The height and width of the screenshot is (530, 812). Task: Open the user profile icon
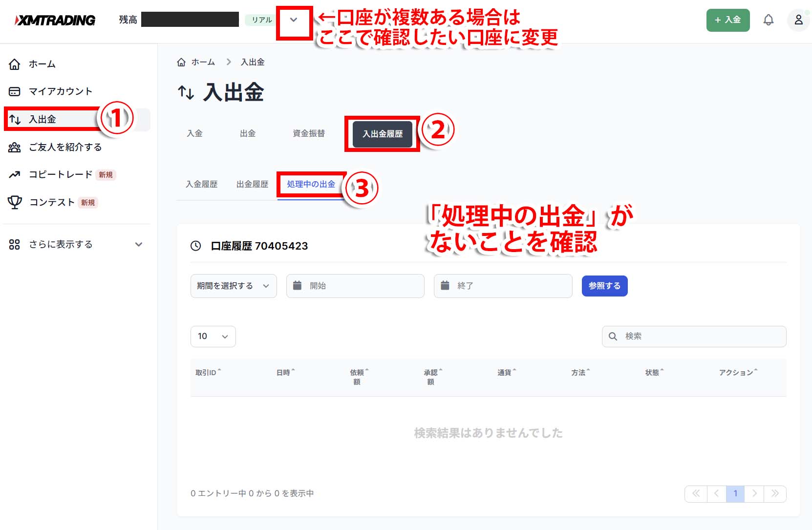[x=798, y=20]
